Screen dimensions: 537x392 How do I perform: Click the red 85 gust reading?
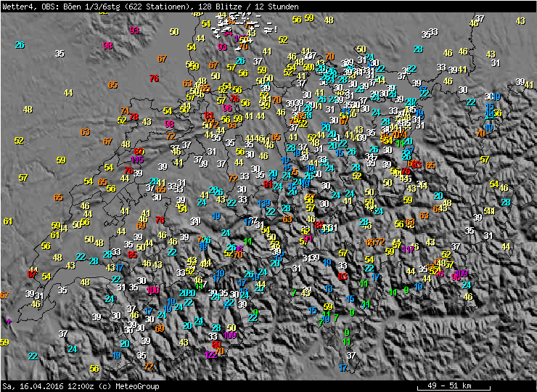131,255
